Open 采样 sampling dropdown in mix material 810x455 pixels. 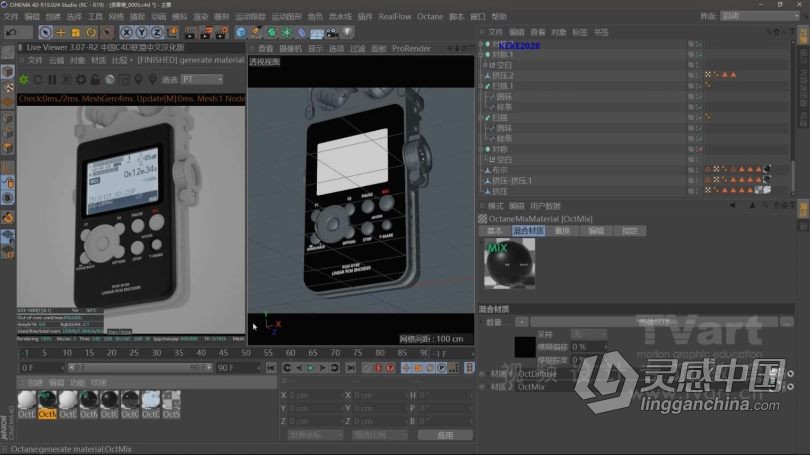[588, 335]
